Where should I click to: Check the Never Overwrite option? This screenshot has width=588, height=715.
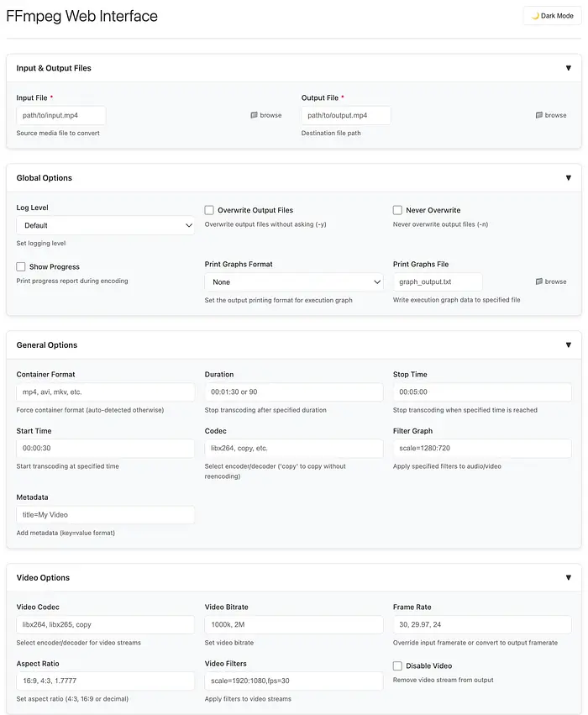398,210
